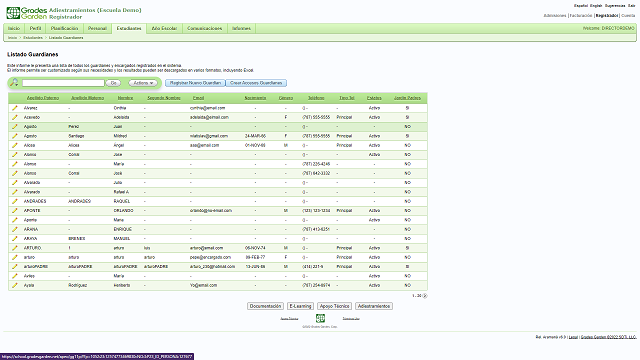Switch language to Español

click(581, 6)
